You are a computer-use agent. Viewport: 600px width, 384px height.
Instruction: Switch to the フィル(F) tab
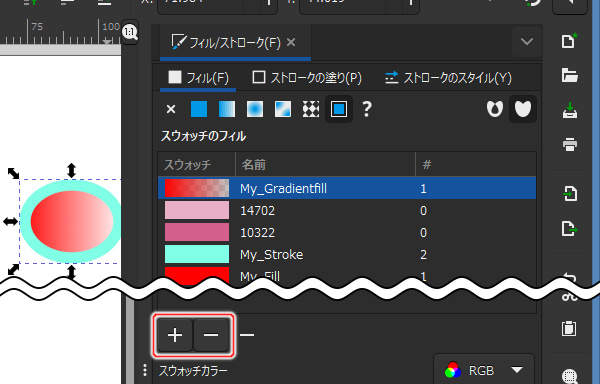[198, 78]
